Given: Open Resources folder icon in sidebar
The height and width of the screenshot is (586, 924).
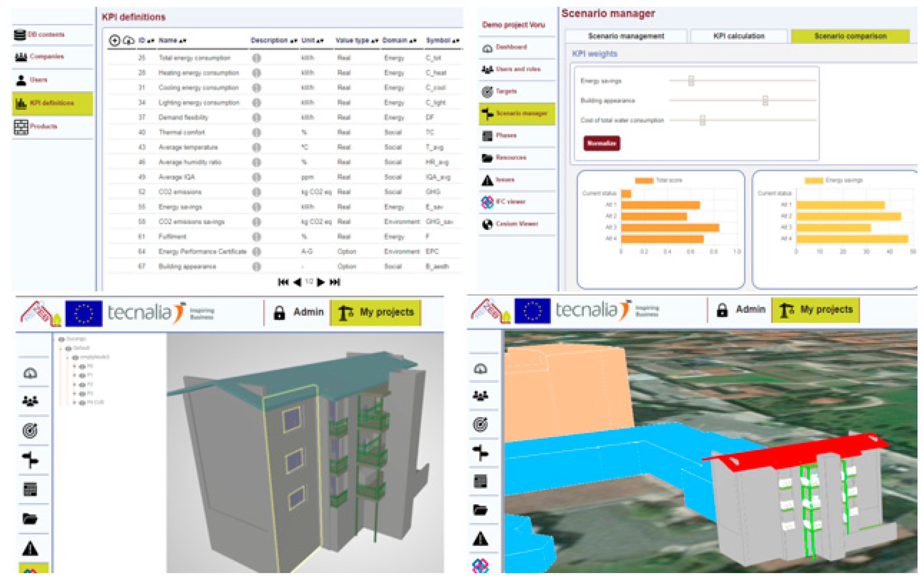Looking at the screenshot, I should pos(487,158).
